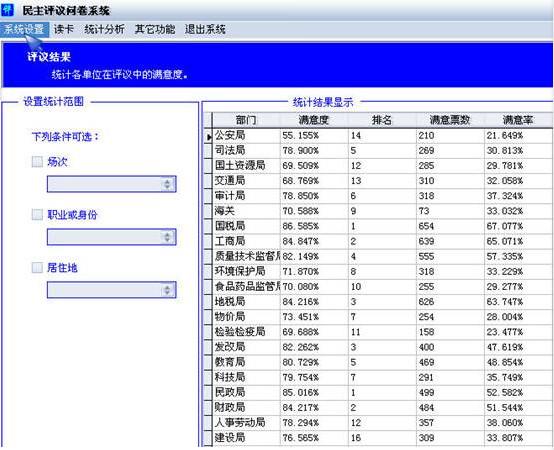
Task: Click the app icon in title bar
Action: coord(7,10)
